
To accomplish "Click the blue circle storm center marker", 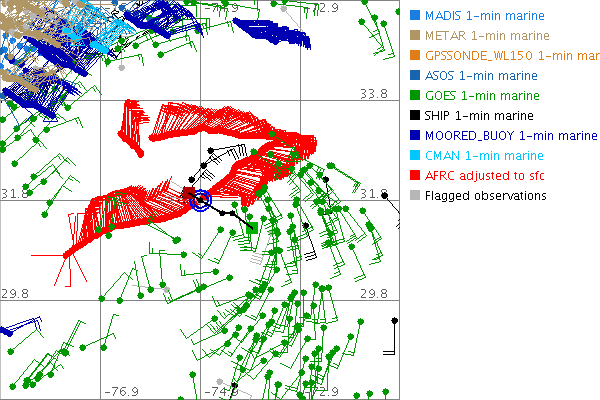I will click(x=201, y=201).
